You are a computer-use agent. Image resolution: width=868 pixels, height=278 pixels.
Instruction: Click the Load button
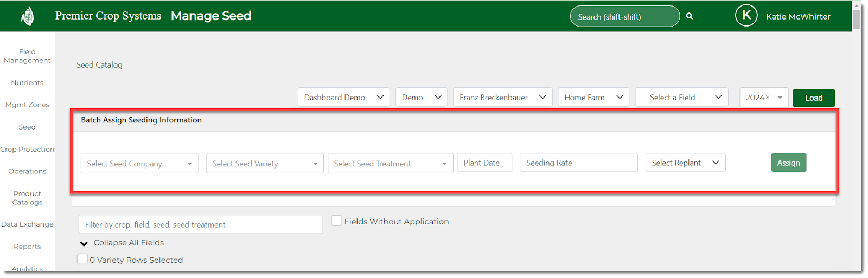point(814,98)
